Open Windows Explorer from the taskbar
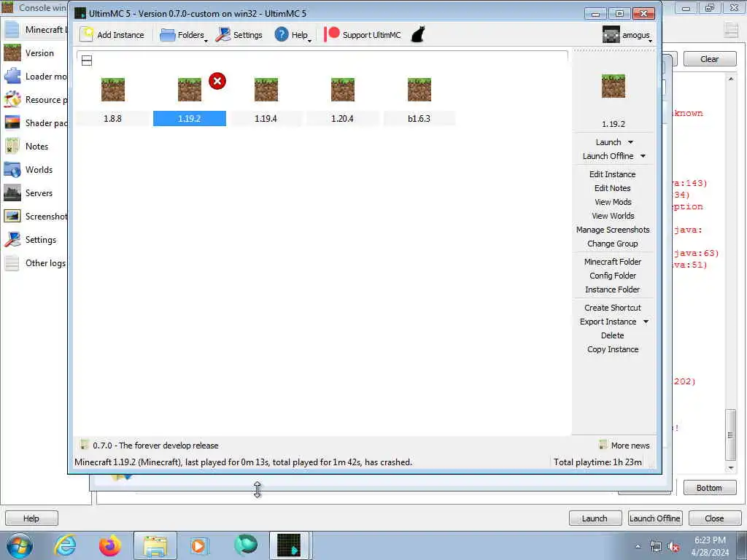747x560 pixels. click(x=155, y=545)
